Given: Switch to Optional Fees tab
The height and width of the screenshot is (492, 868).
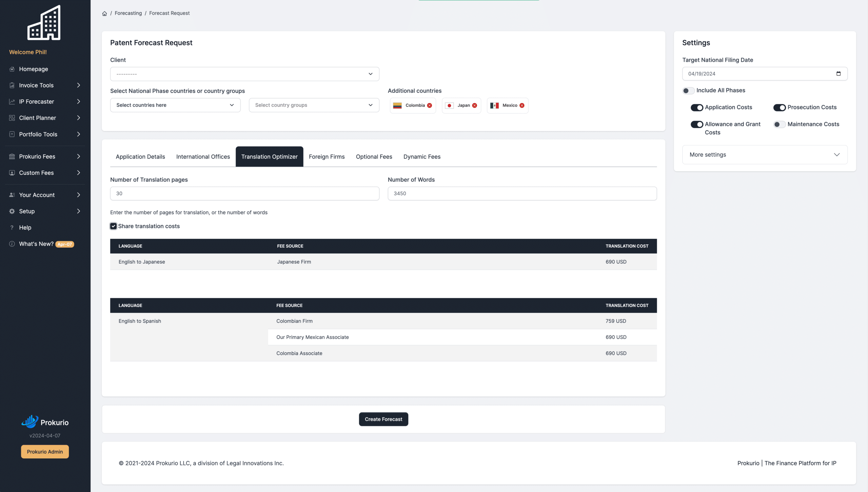Looking at the screenshot, I should click(374, 157).
